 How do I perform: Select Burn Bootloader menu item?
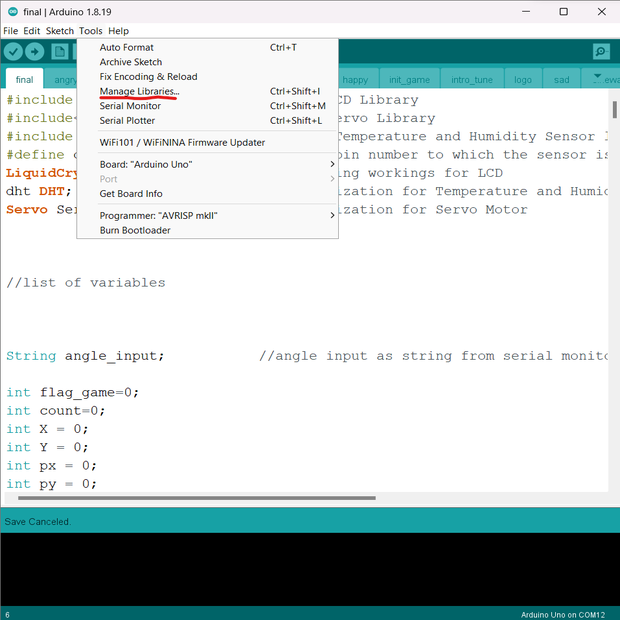tap(135, 230)
